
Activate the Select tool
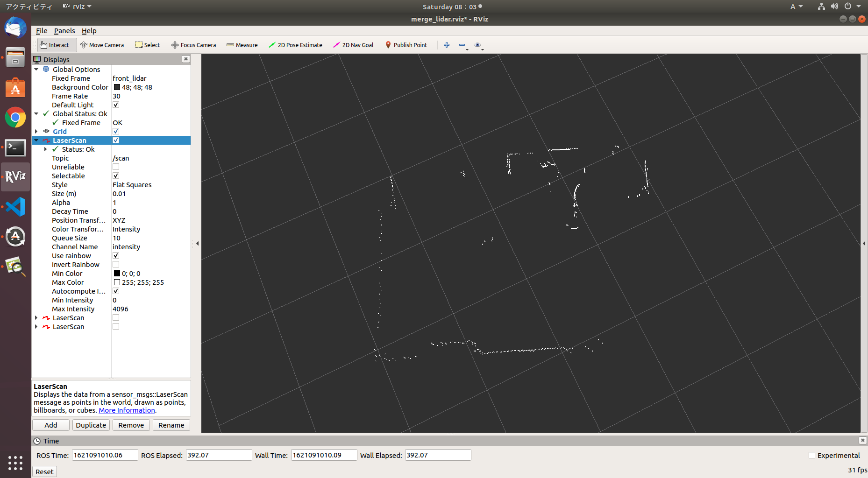point(147,45)
